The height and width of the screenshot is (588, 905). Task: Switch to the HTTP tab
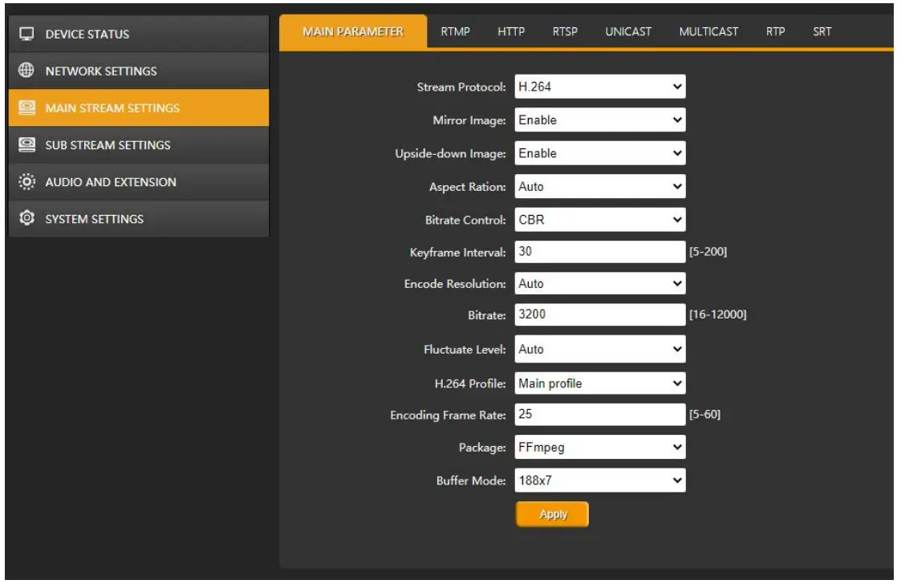tap(511, 32)
